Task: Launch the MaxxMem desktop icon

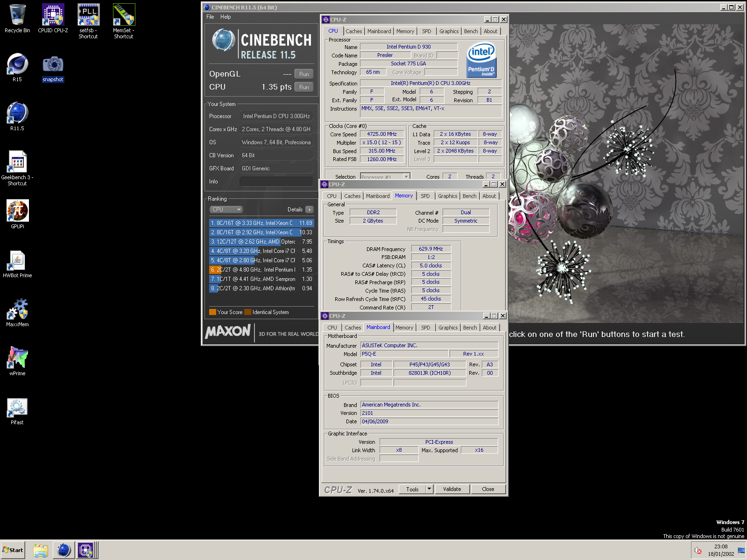Action: point(17,313)
